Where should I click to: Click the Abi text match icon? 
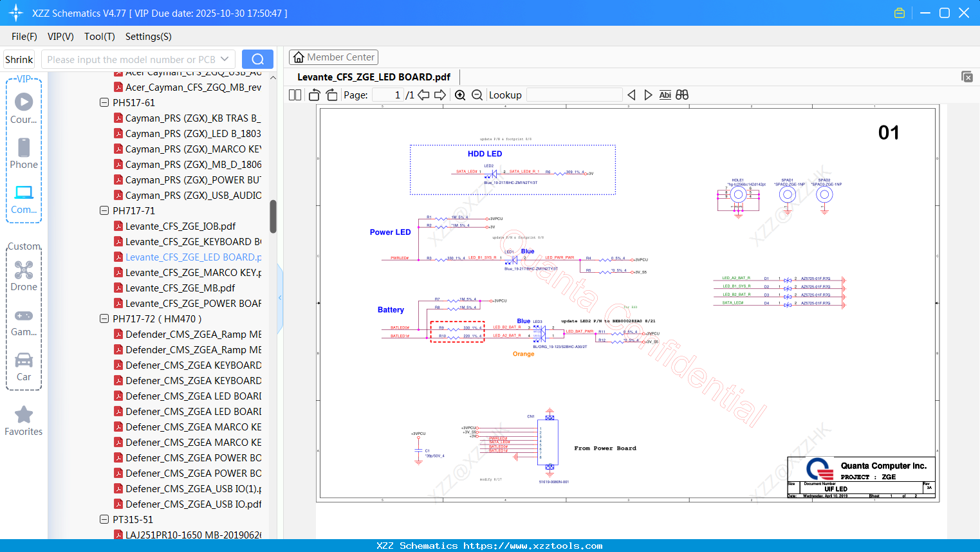pos(665,95)
